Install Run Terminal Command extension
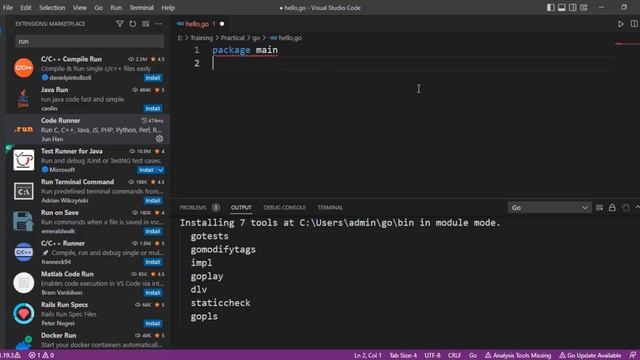 click(x=153, y=200)
